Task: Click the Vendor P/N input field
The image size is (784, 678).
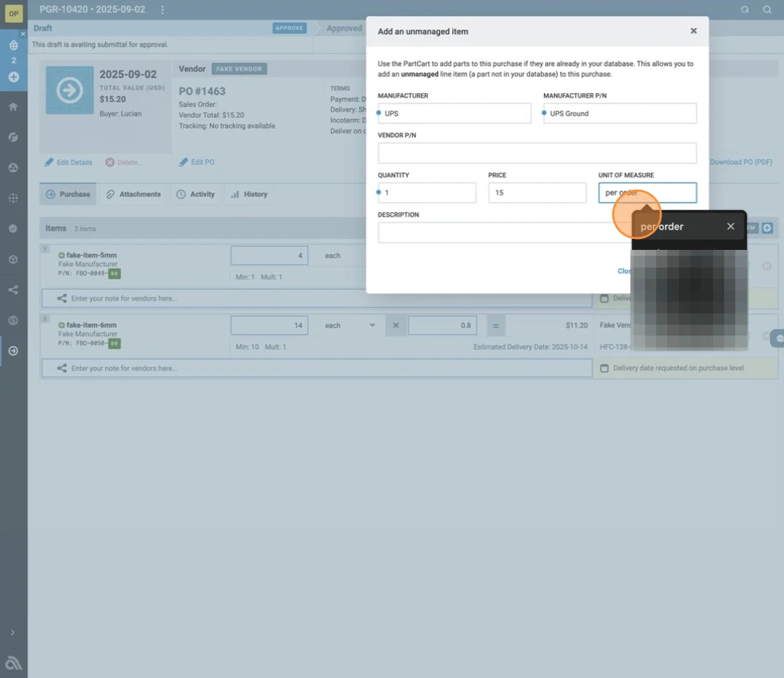Action: tap(537, 153)
